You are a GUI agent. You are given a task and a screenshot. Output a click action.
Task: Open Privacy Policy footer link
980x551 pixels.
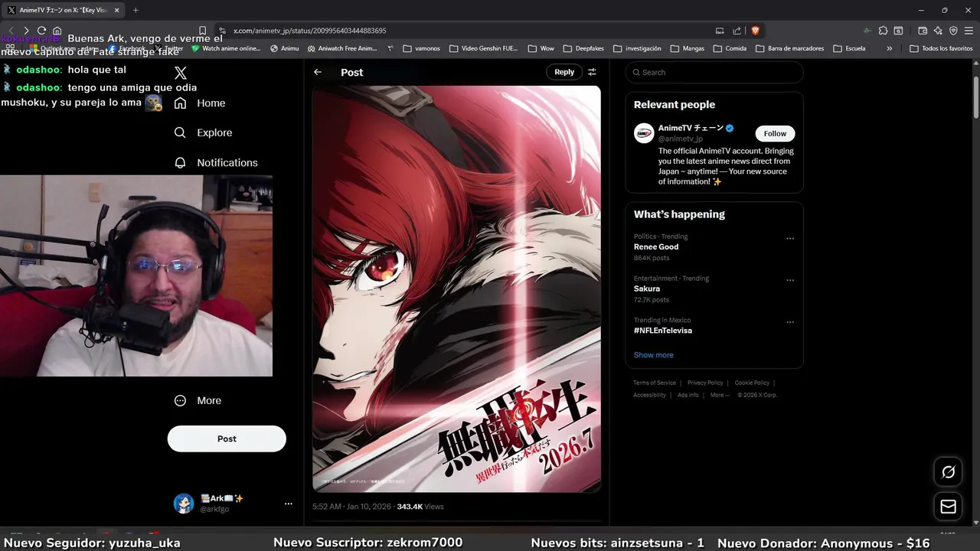705,383
